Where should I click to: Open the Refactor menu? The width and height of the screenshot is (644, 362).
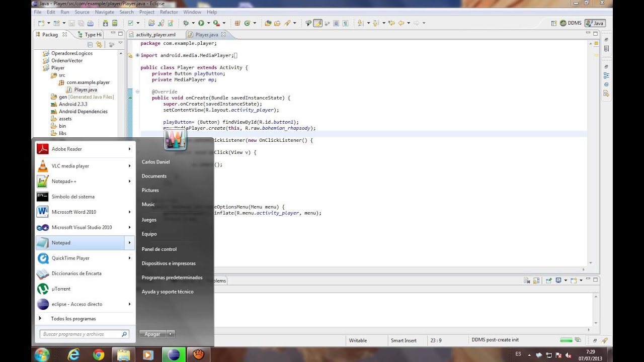tap(169, 12)
